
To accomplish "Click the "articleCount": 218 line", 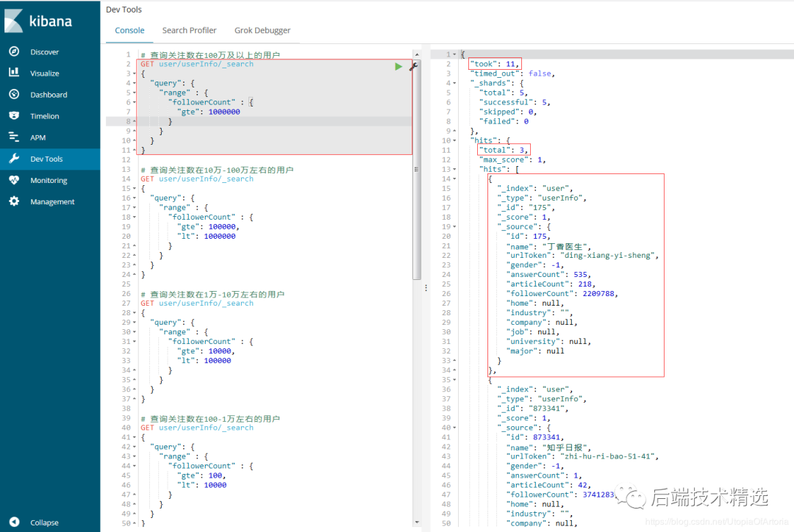I will pyautogui.click(x=551, y=284).
